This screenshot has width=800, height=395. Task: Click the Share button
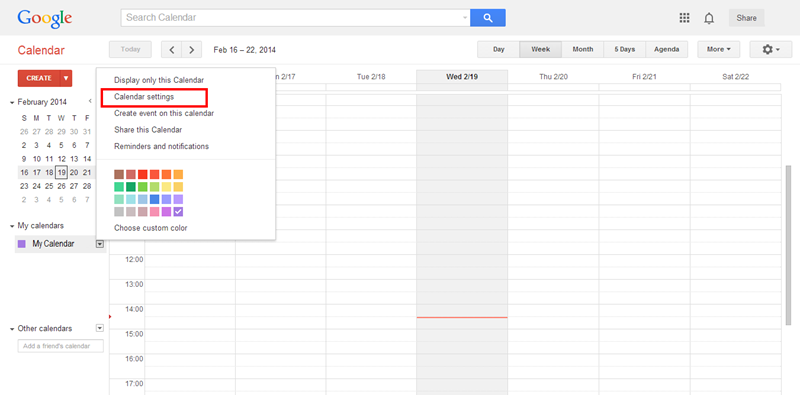[746, 18]
